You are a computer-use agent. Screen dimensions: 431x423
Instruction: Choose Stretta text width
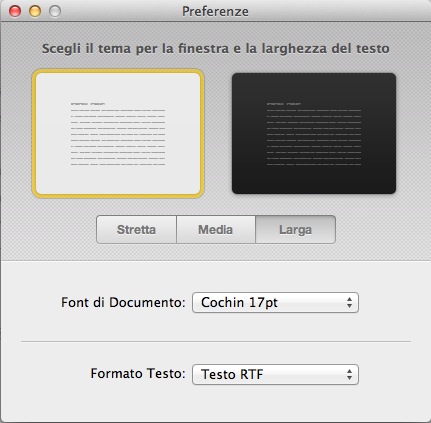click(136, 230)
